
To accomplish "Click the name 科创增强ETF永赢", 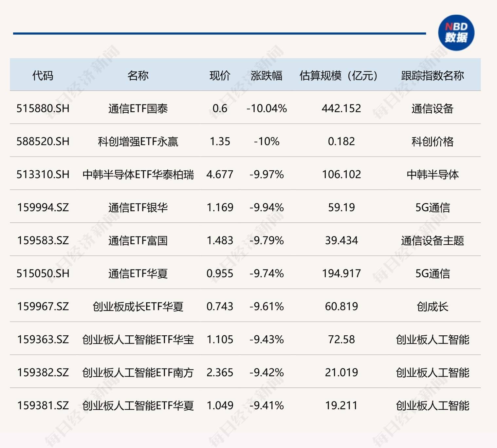I will pyautogui.click(x=138, y=141).
